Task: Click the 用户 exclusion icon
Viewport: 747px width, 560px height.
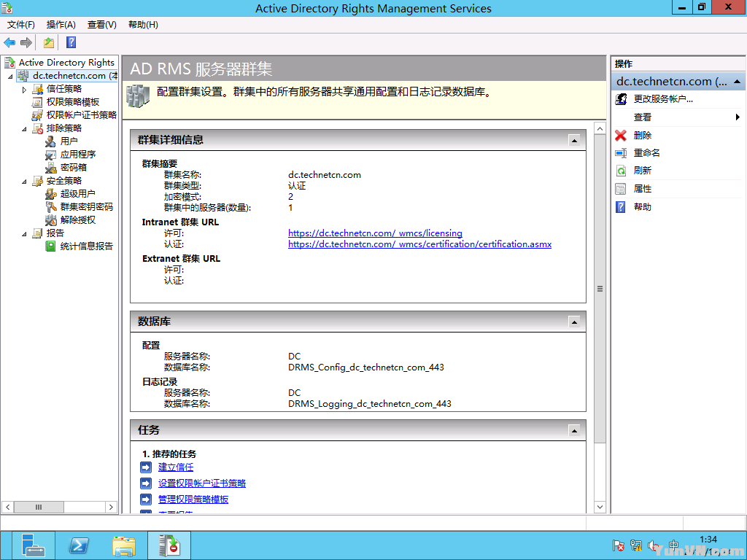Action: click(51, 141)
